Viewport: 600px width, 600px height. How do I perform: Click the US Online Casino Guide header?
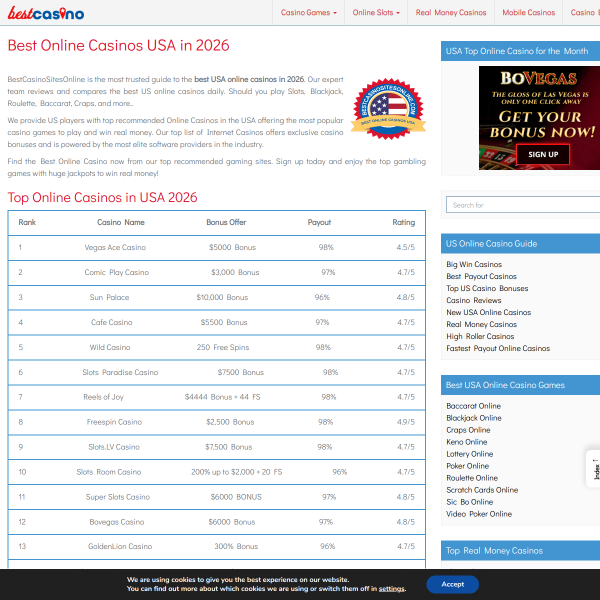pos(520,244)
